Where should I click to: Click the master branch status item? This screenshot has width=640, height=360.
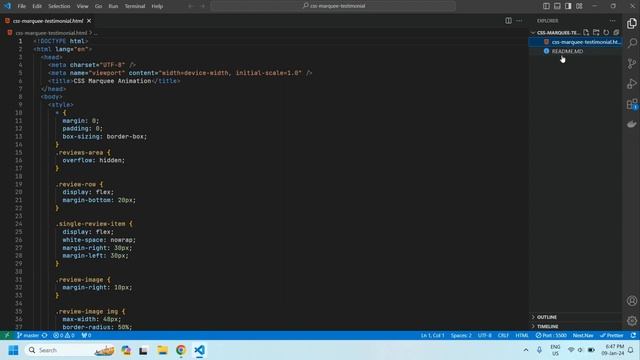point(28,336)
